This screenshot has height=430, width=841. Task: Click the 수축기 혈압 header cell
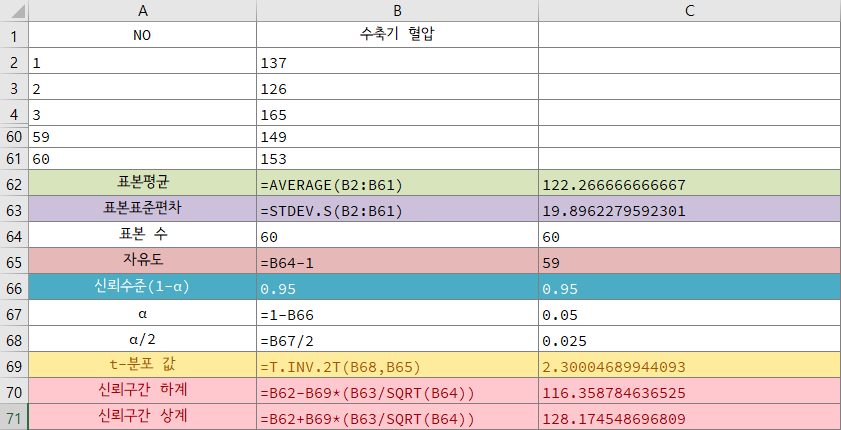[x=397, y=35]
